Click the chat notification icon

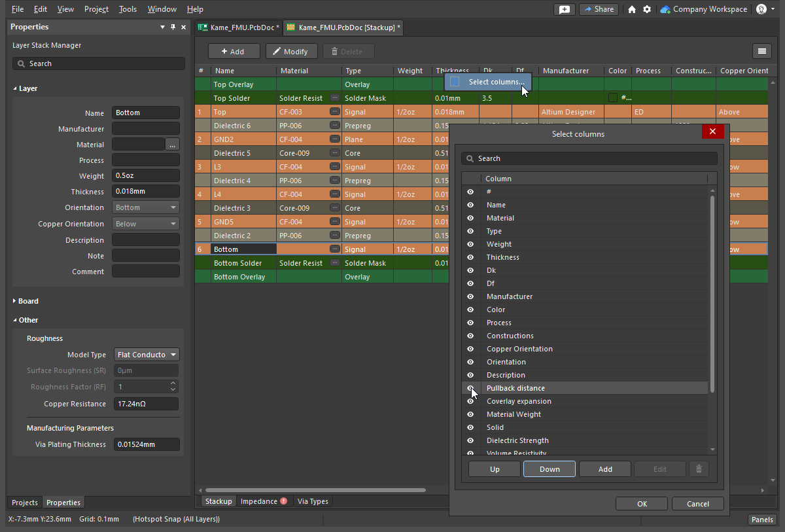pos(564,9)
